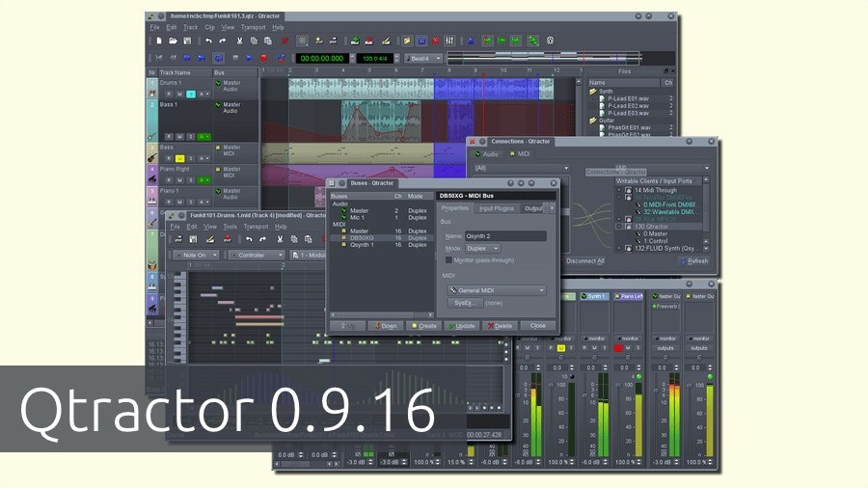
Task: Click New session icon in main toolbar
Action: (x=159, y=41)
